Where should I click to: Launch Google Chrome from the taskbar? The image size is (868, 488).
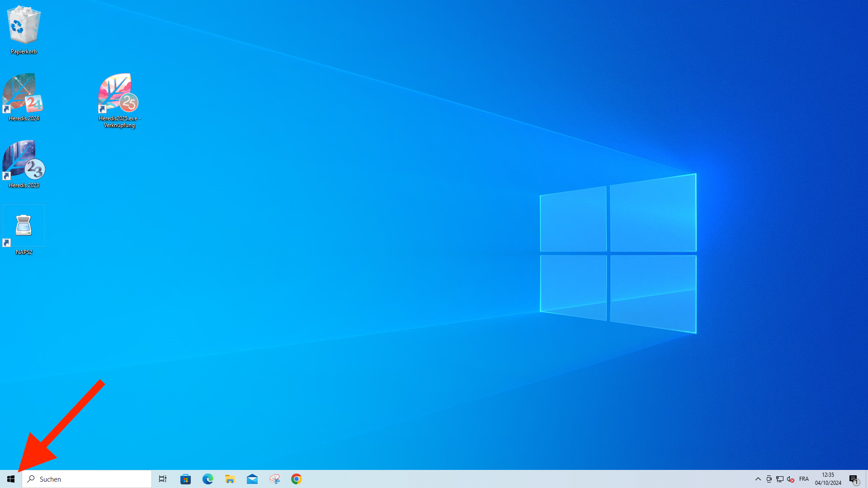click(x=297, y=479)
